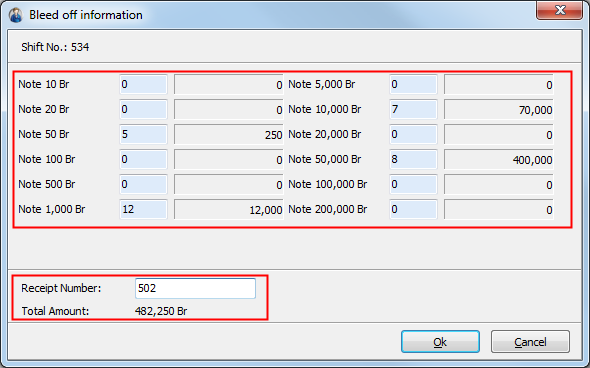Select the Note 100 Br count field
The image size is (590, 368).
click(143, 159)
